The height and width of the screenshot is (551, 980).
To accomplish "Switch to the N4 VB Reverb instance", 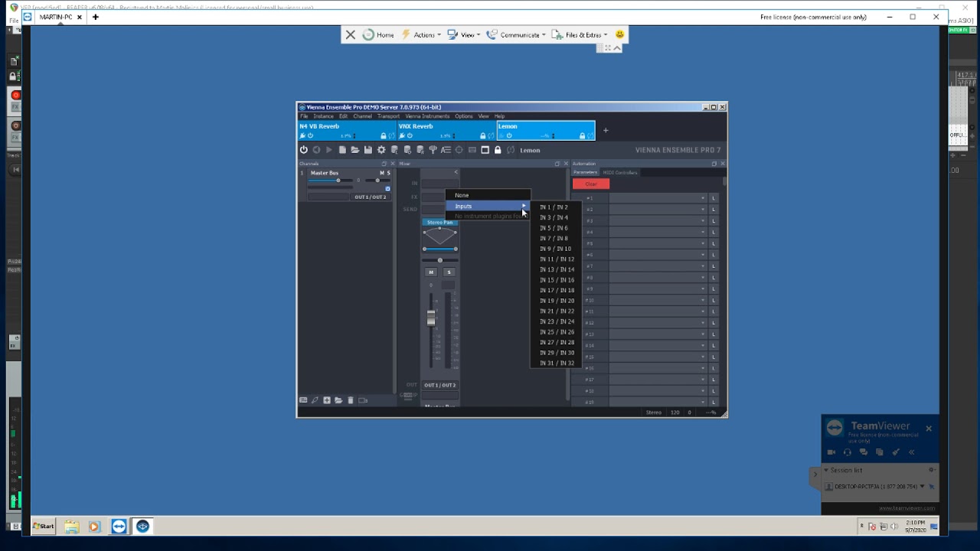I will pyautogui.click(x=319, y=126).
